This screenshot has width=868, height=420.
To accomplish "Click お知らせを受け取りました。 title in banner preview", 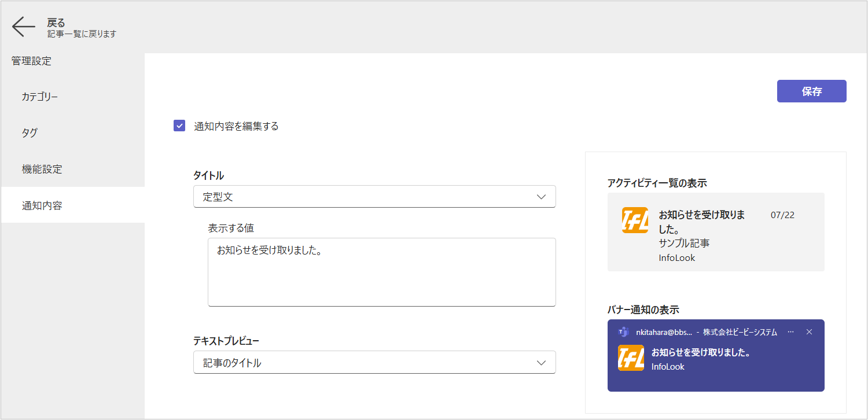I will (x=701, y=352).
